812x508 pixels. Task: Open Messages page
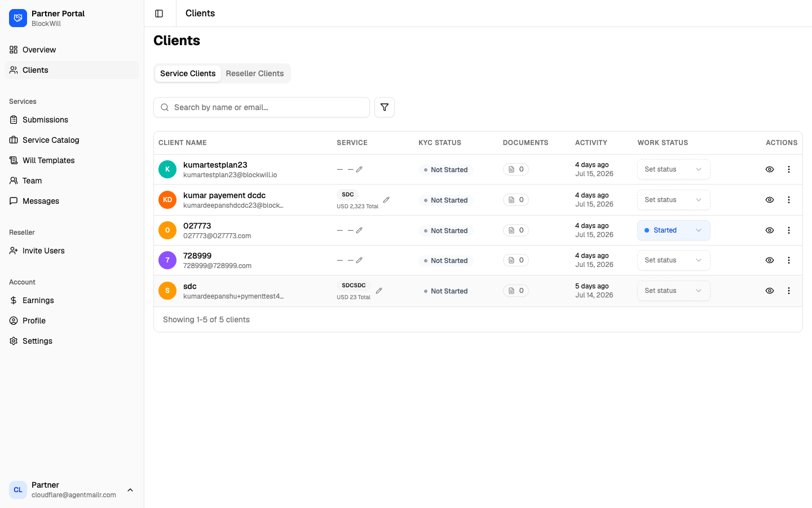pos(72,201)
